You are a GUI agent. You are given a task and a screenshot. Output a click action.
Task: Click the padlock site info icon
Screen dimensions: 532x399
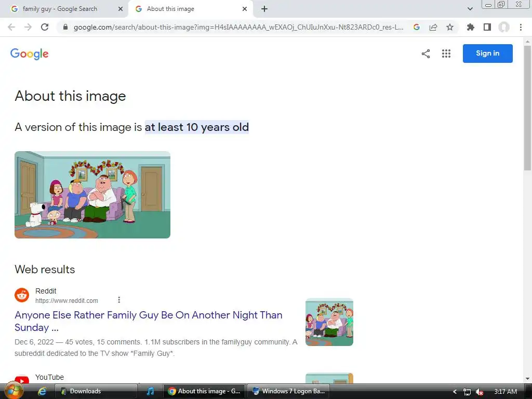coord(65,27)
